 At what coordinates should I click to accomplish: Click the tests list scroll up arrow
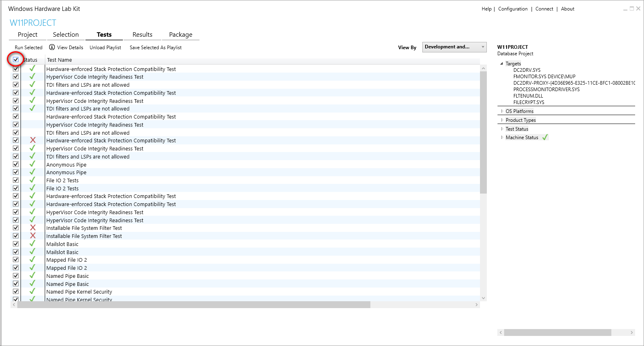click(483, 69)
